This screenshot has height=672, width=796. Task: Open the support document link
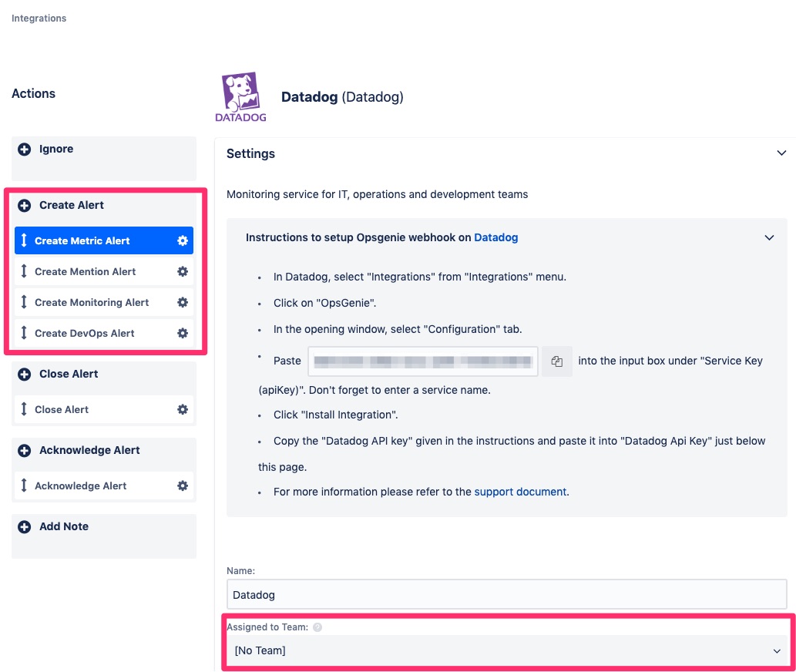[520, 492]
